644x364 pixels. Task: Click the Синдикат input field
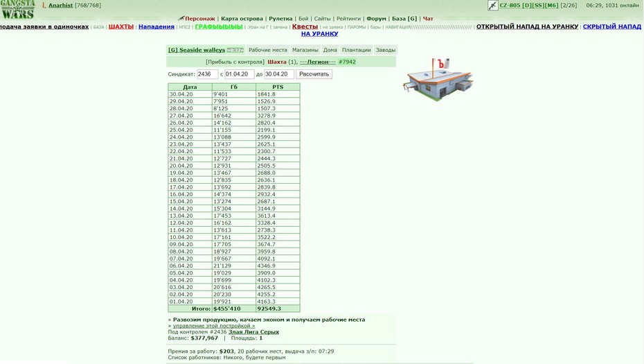point(208,74)
